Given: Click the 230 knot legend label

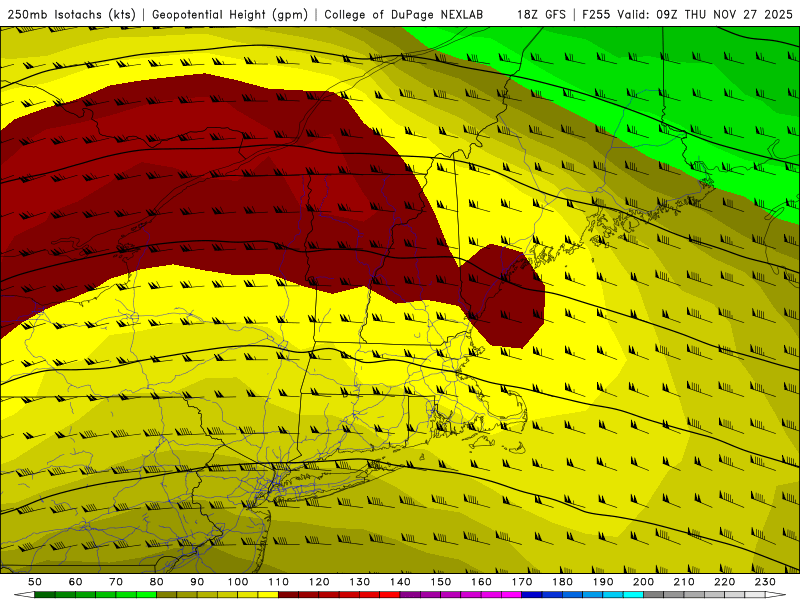Looking at the screenshot, I should [765, 582].
